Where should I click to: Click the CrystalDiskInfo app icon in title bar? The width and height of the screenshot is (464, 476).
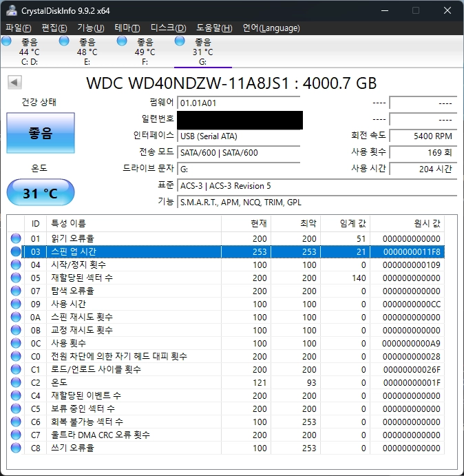click(12, 10)
